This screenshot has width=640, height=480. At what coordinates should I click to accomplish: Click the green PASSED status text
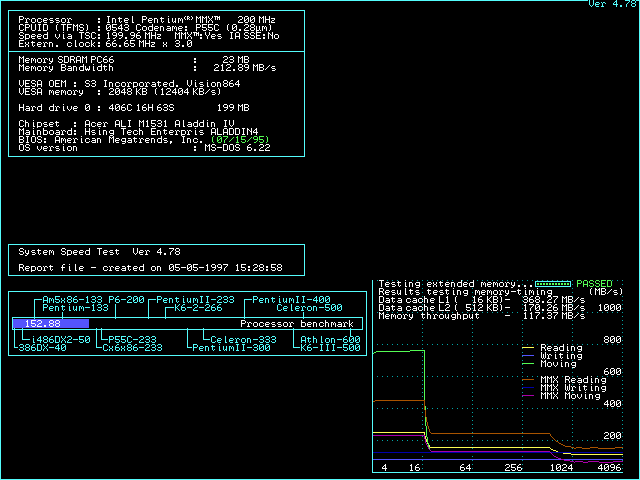(x=594, y=284)
